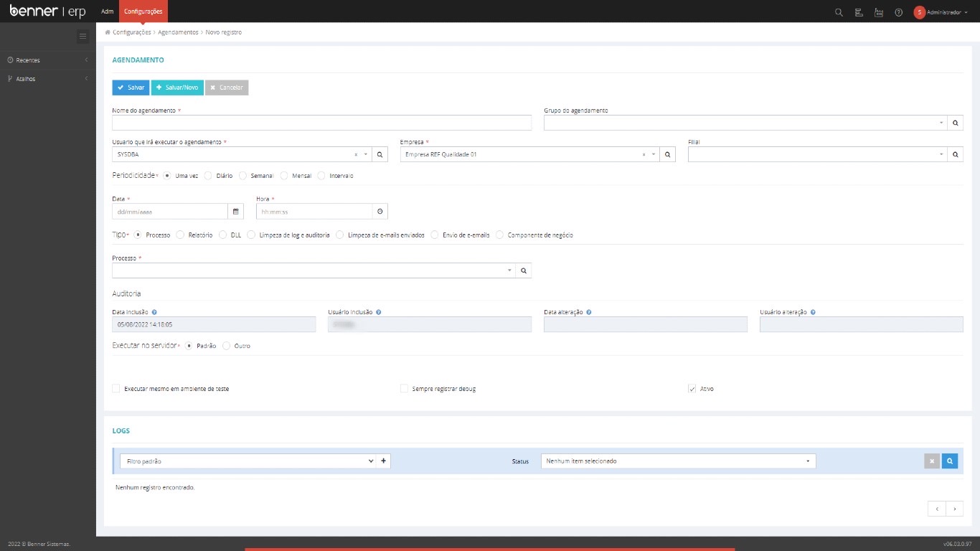This screenshot has width=980, height=551.
Task: Search Grupo do agendamento with magnifier button
Action: [x=956, y=123]
